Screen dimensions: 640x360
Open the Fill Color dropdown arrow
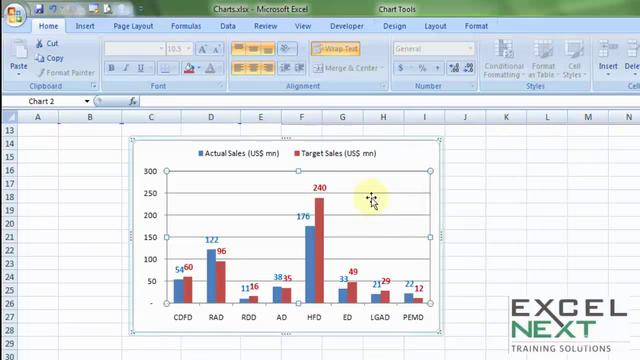coord(199,68)
